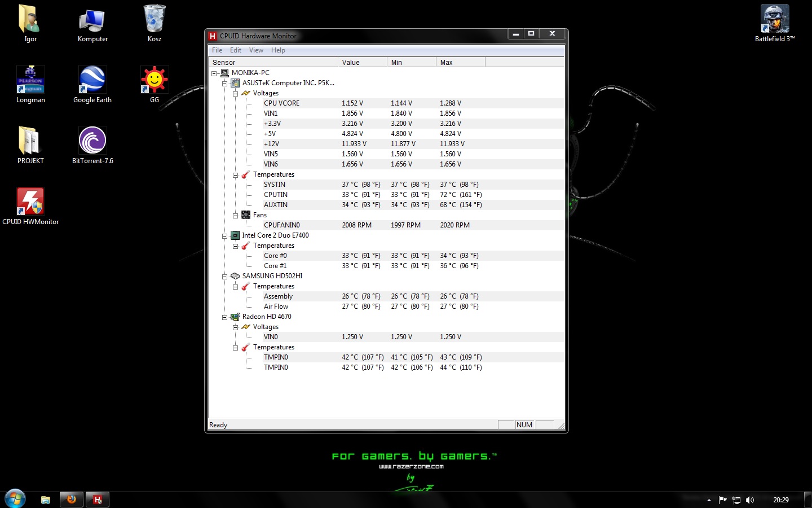
Task: Open the Edit menu
Action: pyautogui.click(x=236, y=50)
